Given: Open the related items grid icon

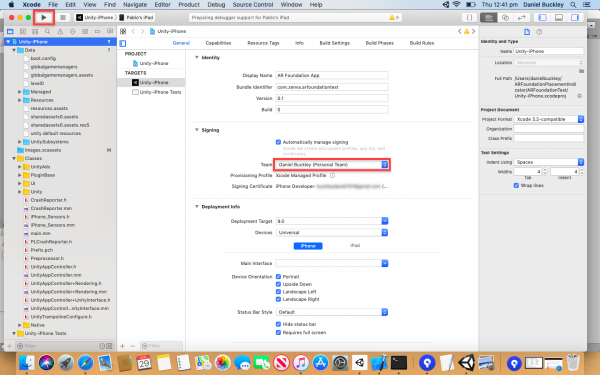Looking at the screenshot, I should (x=123, y=31).
